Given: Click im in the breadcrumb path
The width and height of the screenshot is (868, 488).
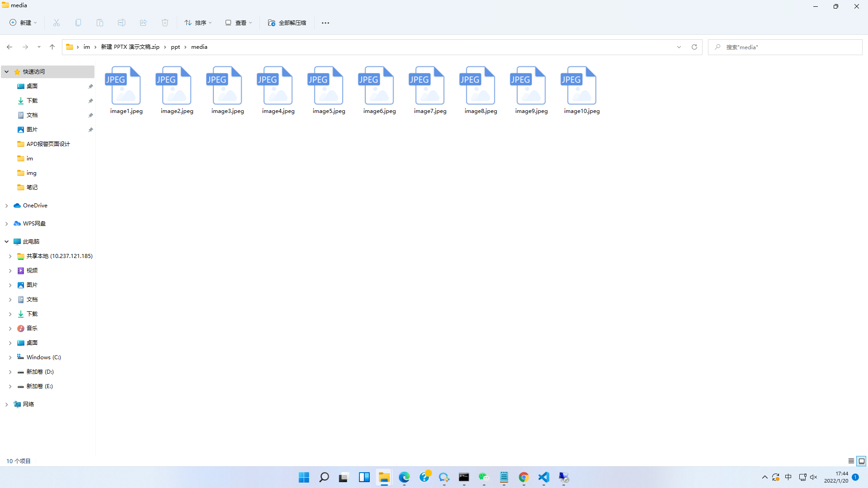Looking at the screenshot, I should (87, 47).
